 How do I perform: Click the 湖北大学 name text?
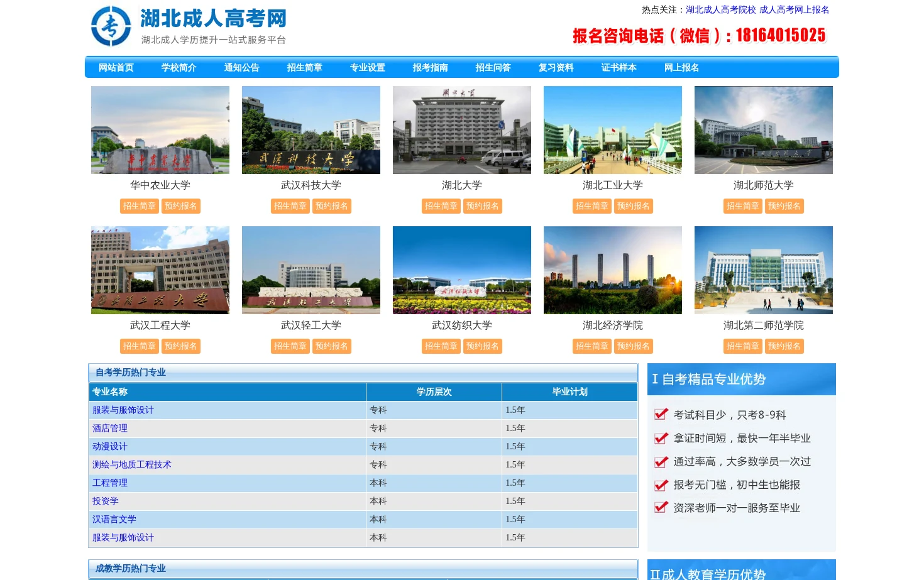pyautogui.click(x=462, y=185)
